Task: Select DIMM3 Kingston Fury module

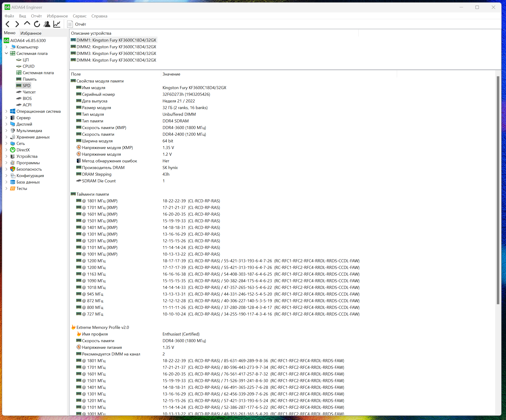Action: click(x=116, y=54)
